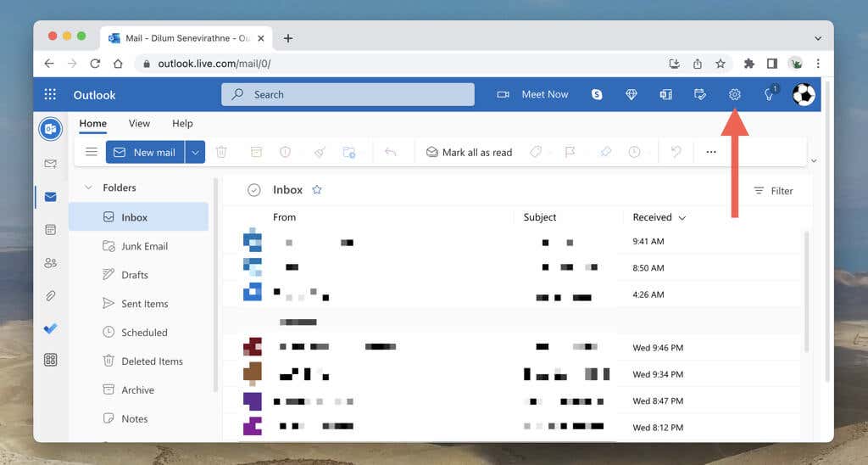
Task: Click the Undo toolbar icon
Action: point(676,152)
